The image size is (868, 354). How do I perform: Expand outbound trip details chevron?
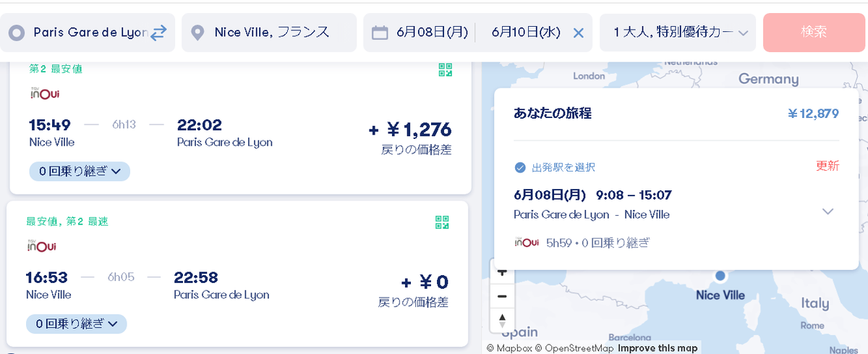pos(828,211)
